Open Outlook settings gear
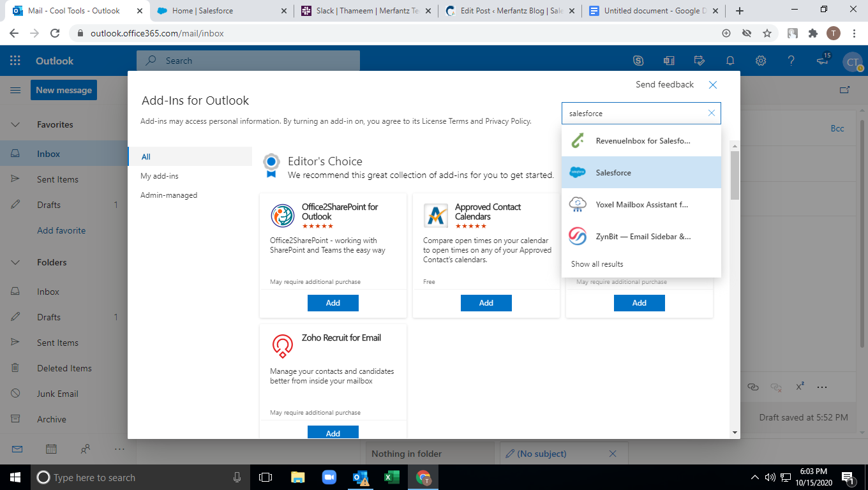Viewport: 868px width, 490px height. (761, 61)
